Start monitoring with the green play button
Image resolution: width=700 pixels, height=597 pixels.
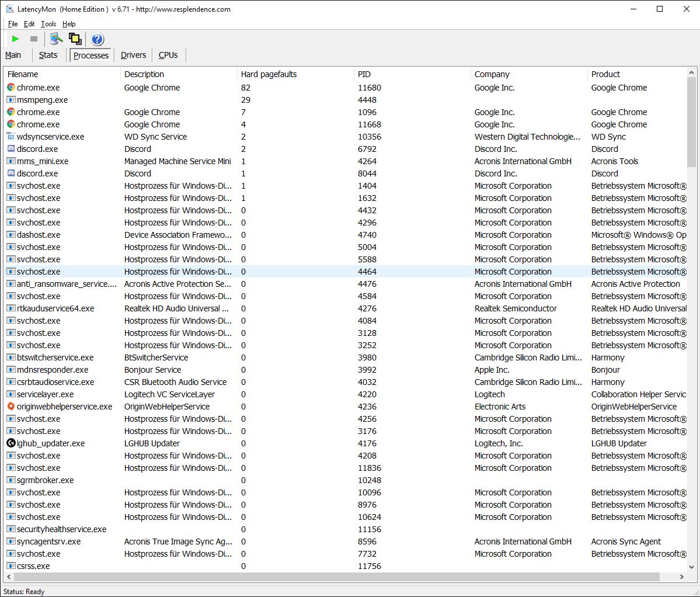(x=16, y=39)
